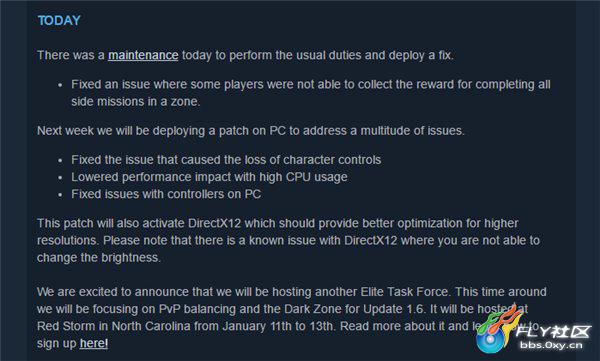The image size is (600, 361).
Task: Select the high CPU usage item
Action: tap(209, 177)
